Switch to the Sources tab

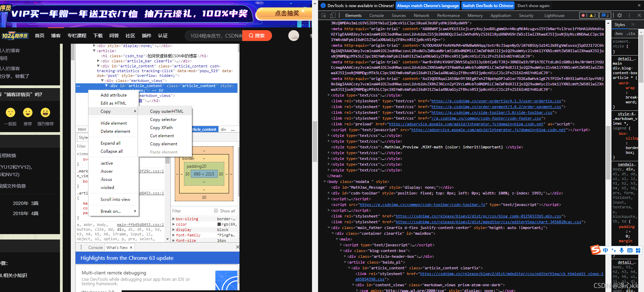pyautogui.click(x=398, y=16)
